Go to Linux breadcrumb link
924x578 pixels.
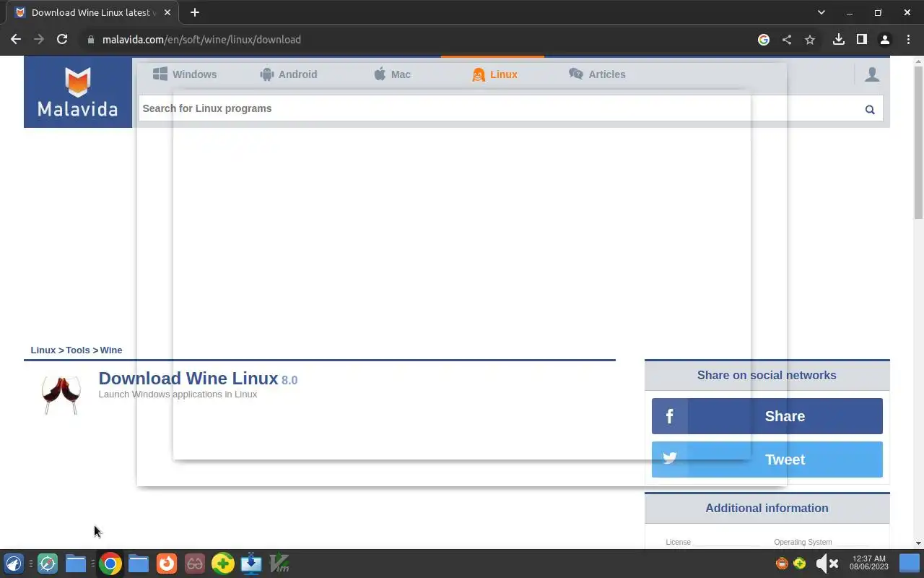click(43, 350)
